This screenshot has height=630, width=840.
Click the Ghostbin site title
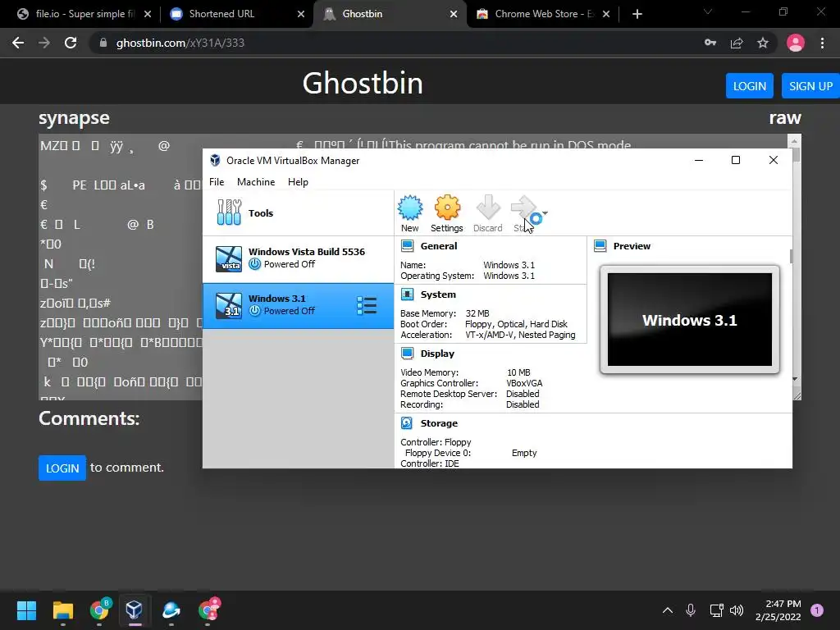(x=363, y=83)
